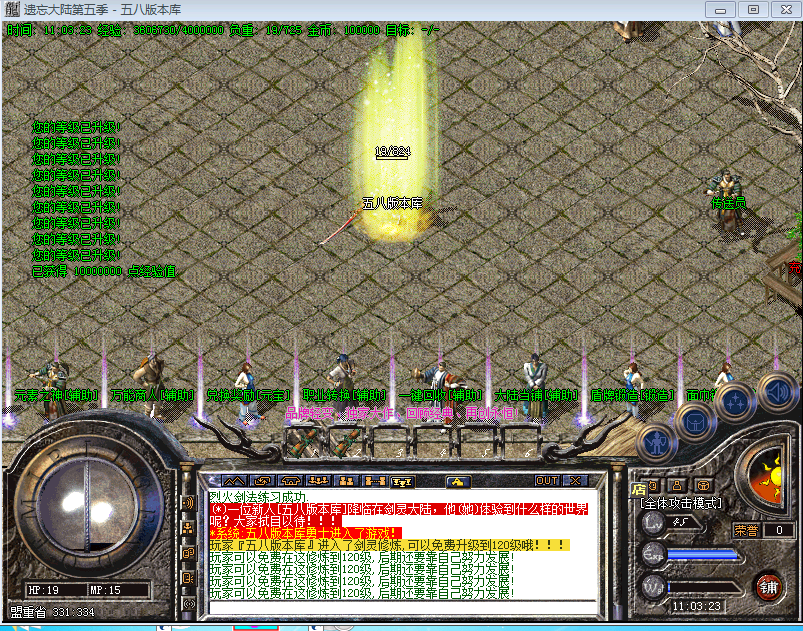Toggle the game sound speaker button
The width and height of the screenshot is (803, 631).
coord(777,392)
